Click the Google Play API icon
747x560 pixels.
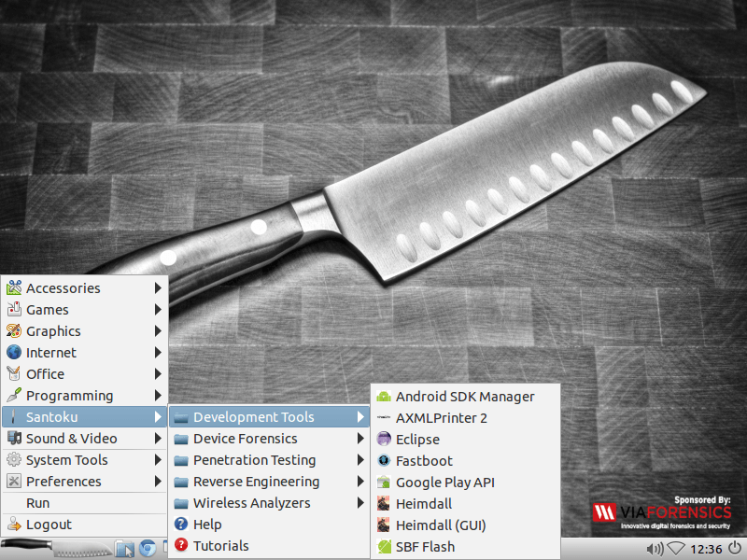[384, 482]
